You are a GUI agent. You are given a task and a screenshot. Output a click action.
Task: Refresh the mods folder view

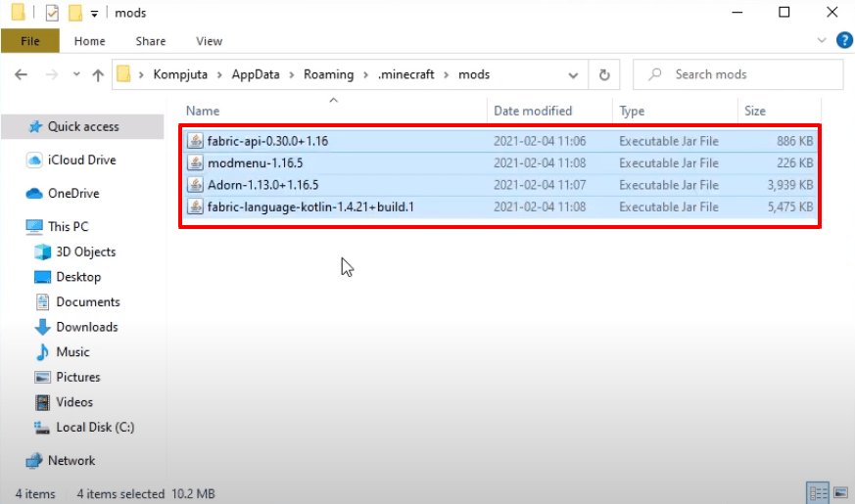tap(604, 74)
